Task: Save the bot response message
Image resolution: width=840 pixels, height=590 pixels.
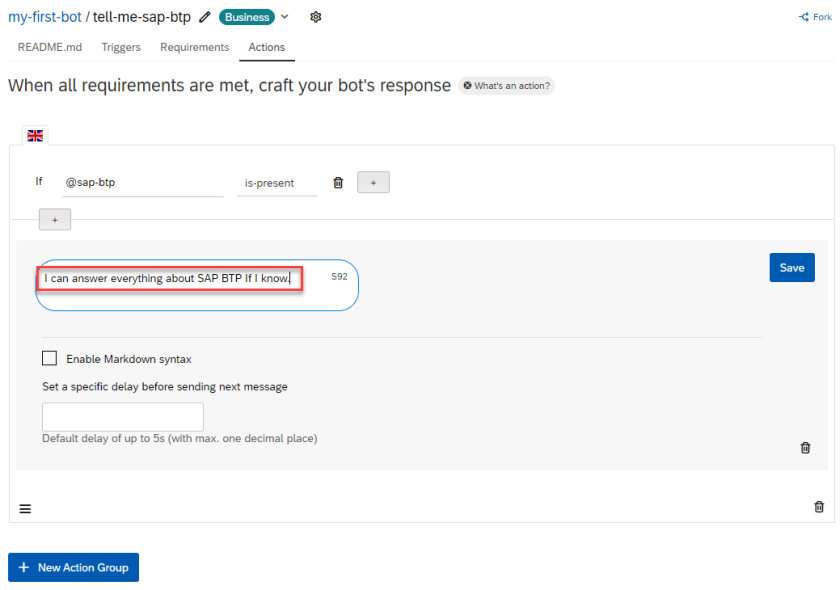Action: tap(791, 267)
